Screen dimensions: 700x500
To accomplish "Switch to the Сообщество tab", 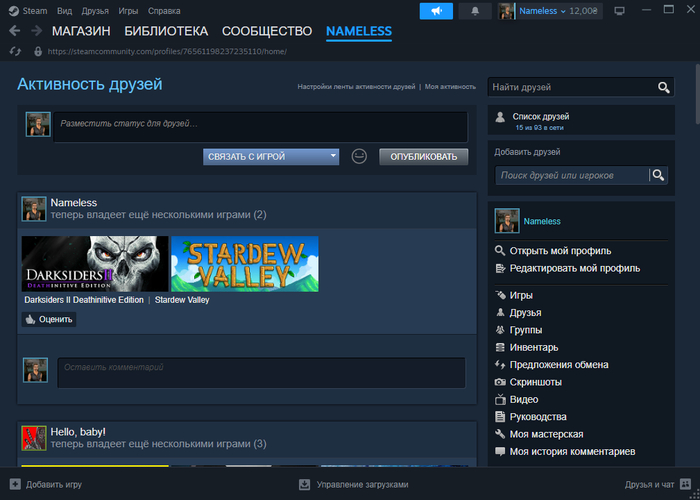I will pos(267,31).
